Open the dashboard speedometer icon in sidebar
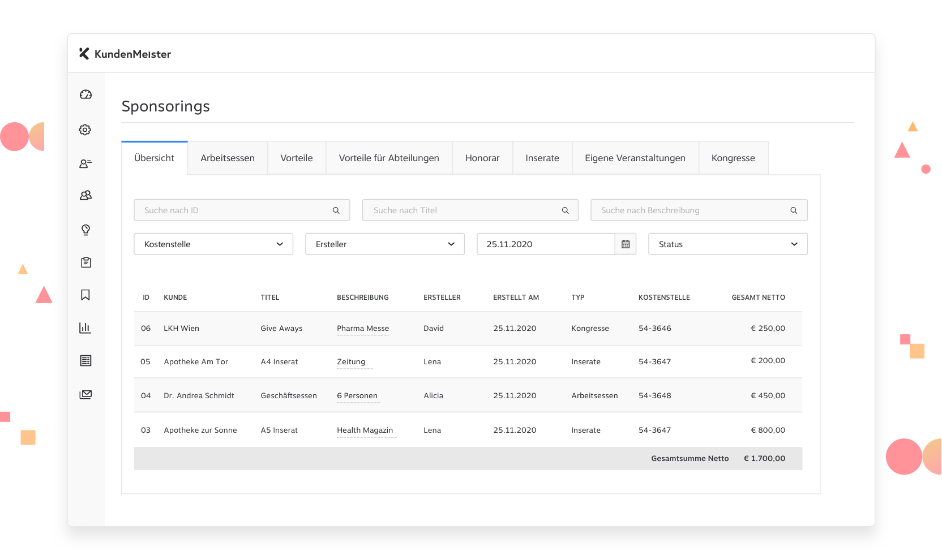Screen dimensions: 942x560 85,94
